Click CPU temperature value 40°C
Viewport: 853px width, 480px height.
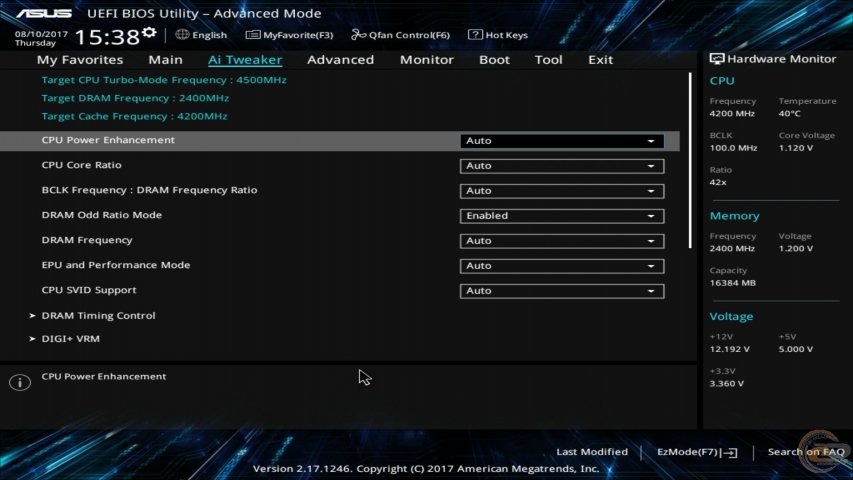789,114
